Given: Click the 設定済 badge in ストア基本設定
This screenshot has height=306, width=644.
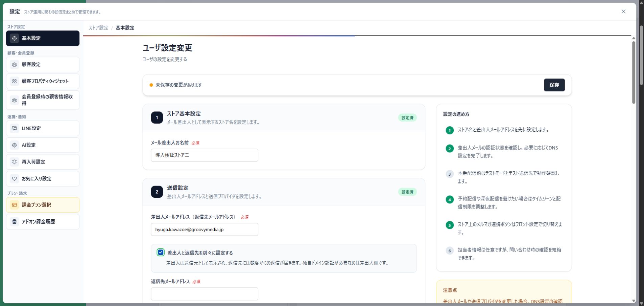Looking at the screenshot, I should [407, 118].
